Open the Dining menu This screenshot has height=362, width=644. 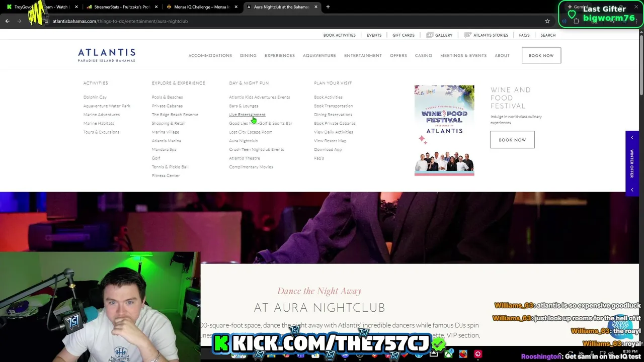pos(248,56)
